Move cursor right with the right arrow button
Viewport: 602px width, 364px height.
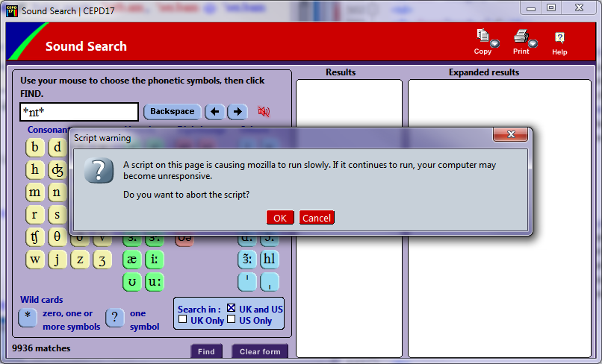click(x=238, y=112)
